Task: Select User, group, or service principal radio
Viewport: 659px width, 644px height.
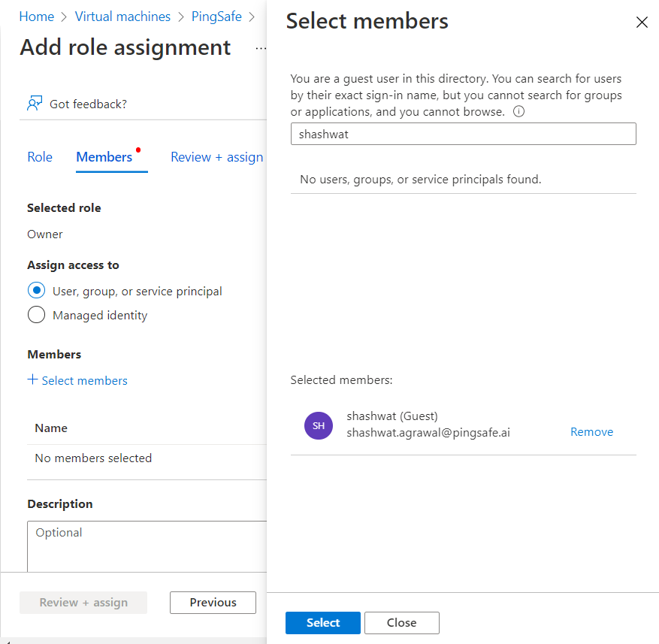Action: click(36, 291)
